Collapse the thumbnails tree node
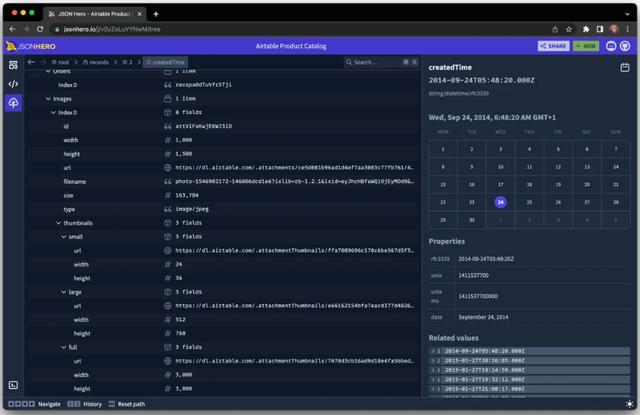The image size is (640, 415). pos(56,223)
